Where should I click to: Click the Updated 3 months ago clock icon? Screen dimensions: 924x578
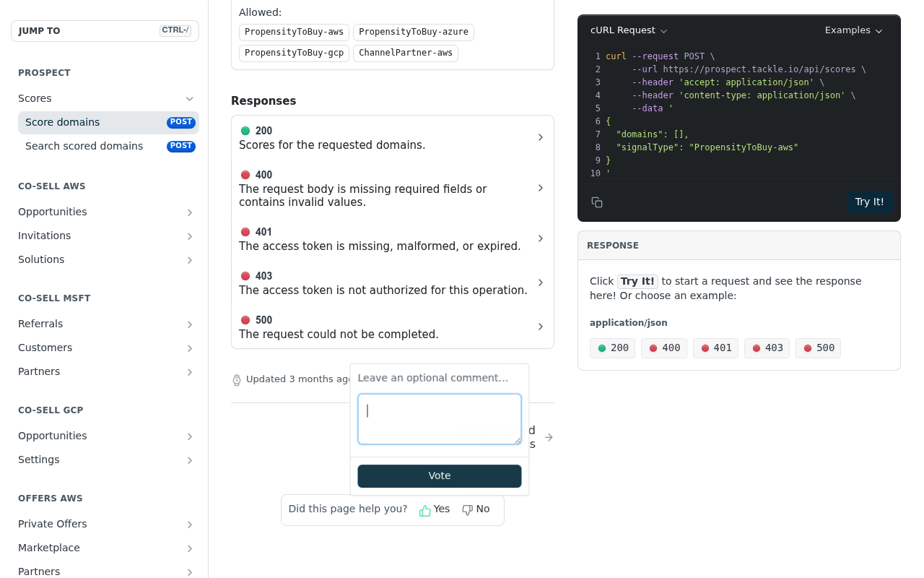237,380
